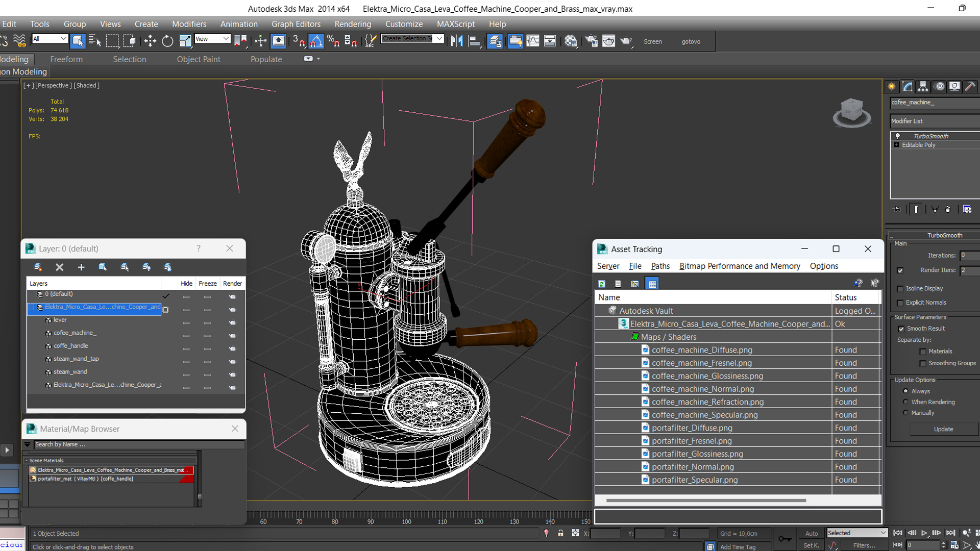The height and width of the screenshot is (551, 980).
Task: Toggle render for the lever layer row
Action: pyautogui.click(x=232, y=323)
